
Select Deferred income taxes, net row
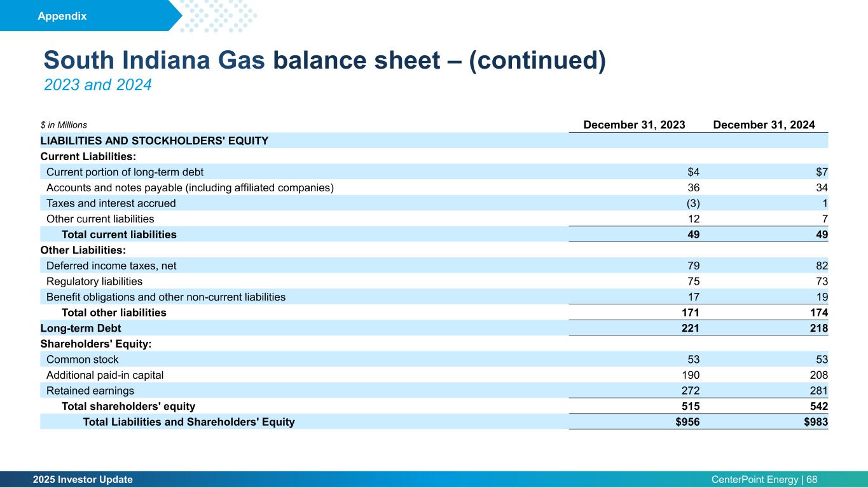coord(434,265)
